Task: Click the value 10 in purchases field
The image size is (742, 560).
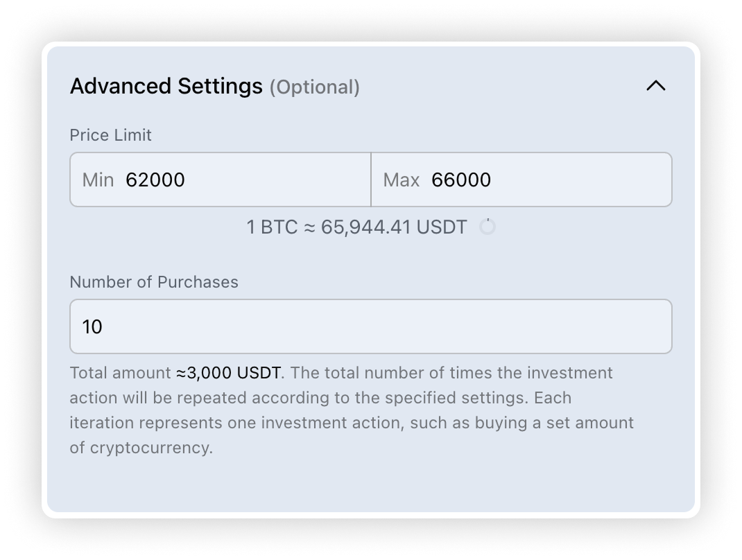Action: pos(92,327)
